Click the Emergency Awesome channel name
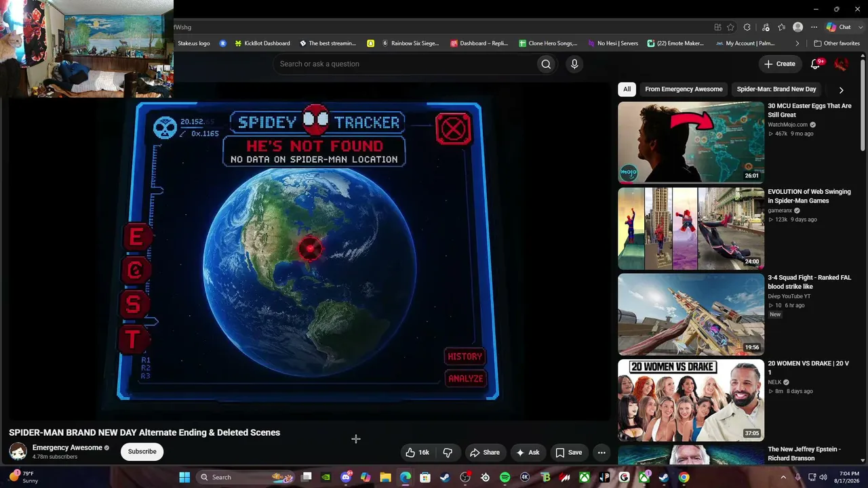 click(67, 447)
